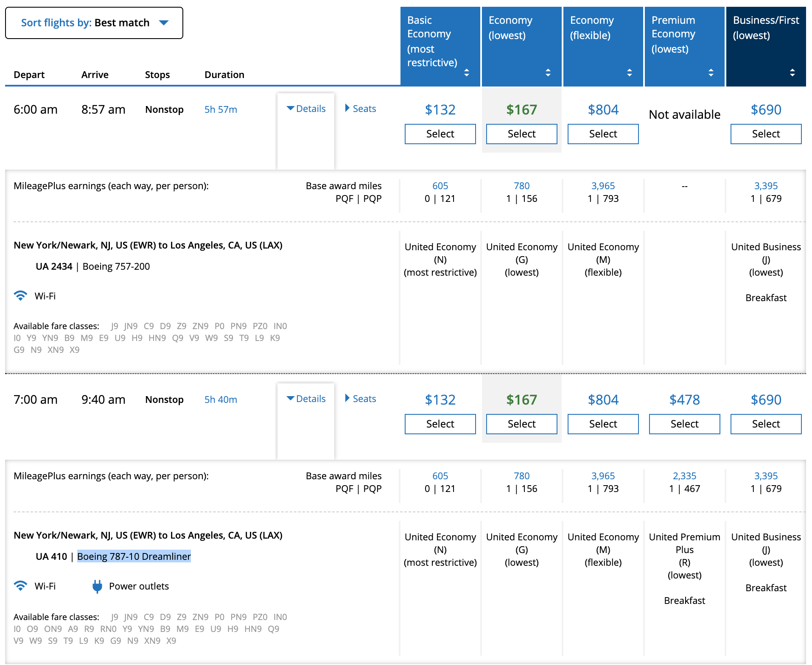Click the $690 price on 7:00 am flight
Viewport: 812px width, 665px height.
click(766, 400)
